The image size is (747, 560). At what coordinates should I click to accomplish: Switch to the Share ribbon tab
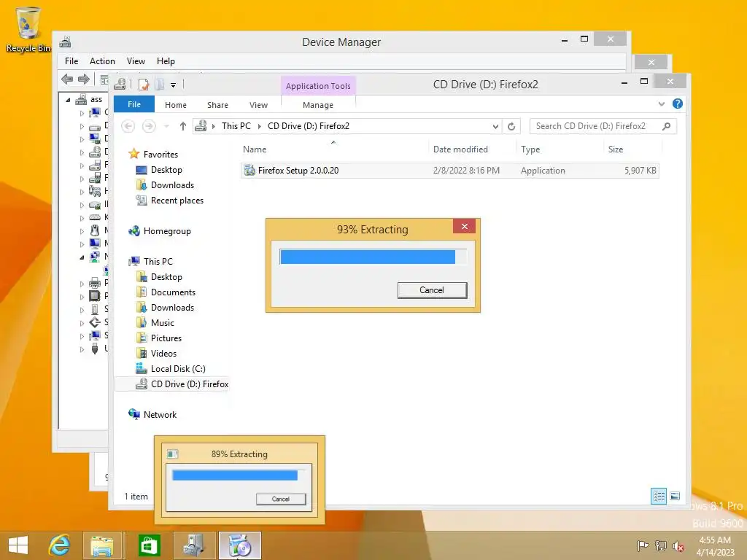[217, 105]
